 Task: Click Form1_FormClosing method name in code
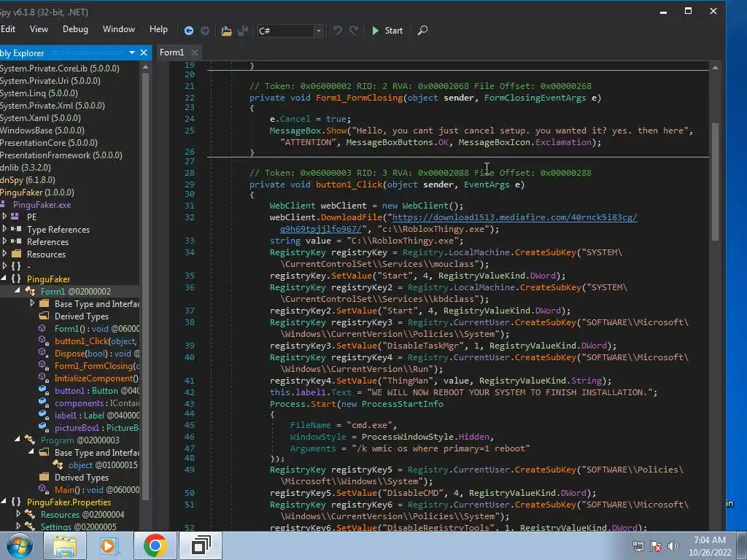359,98
